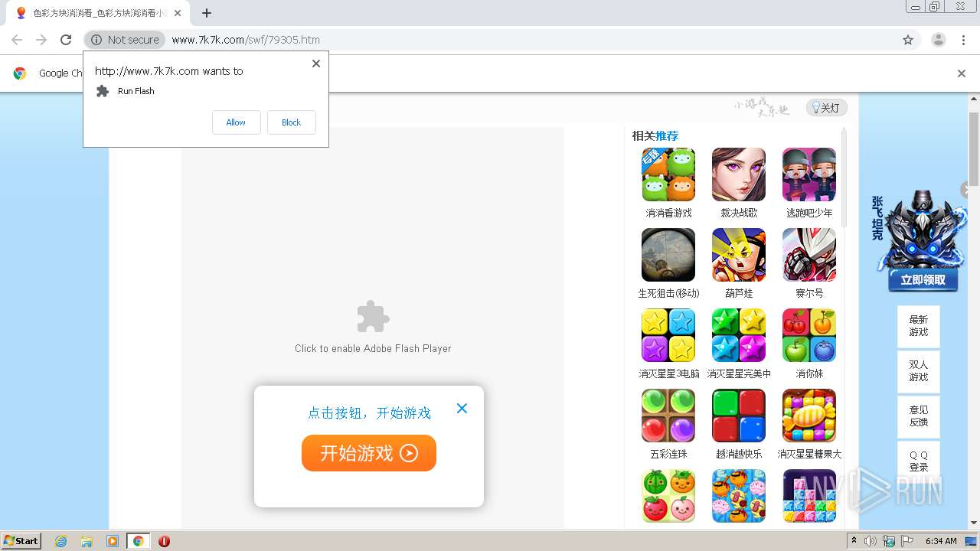Screen dimensions: 980x551
Task: Launch Internet Explorer from the taskbar
Action: point(61,541)
